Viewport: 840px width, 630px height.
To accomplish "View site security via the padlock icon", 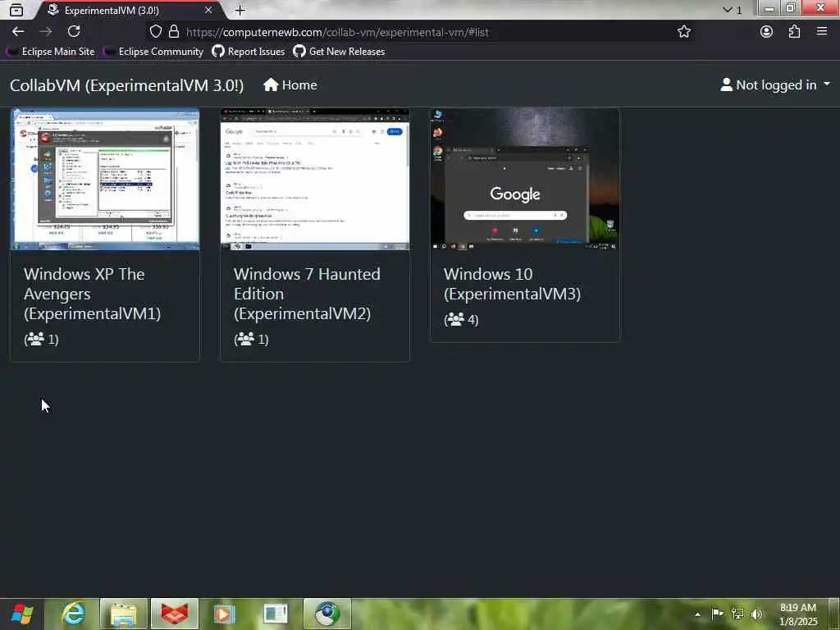I will (174, 32).
